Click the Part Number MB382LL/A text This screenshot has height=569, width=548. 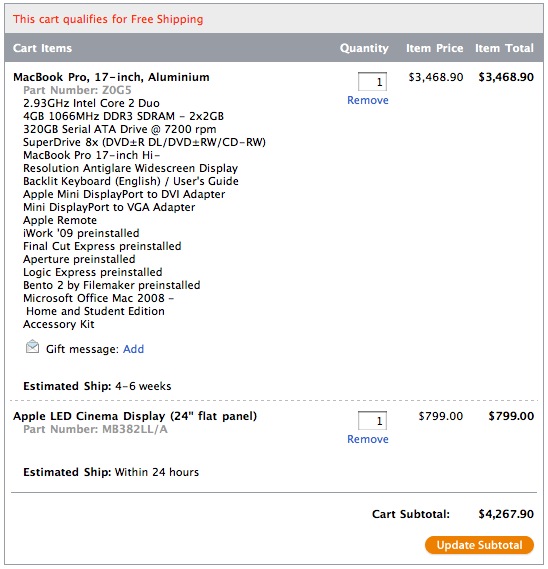tap(95, 429)
